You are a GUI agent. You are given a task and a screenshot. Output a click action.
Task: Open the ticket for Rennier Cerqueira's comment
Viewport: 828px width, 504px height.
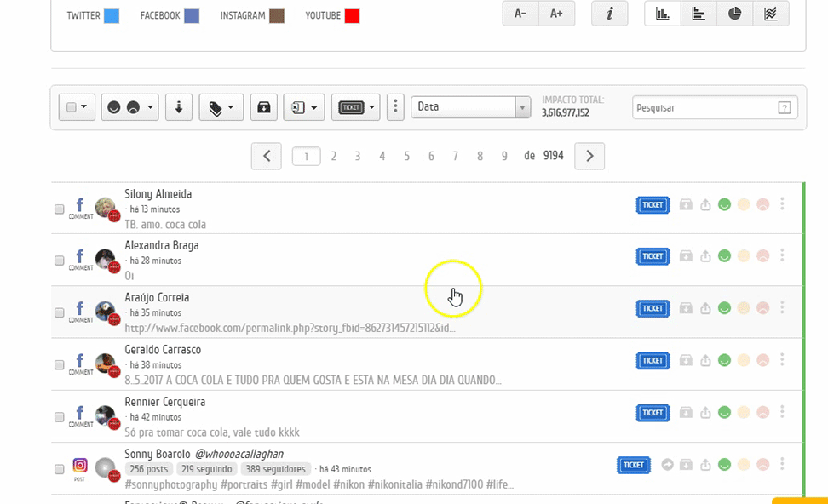[x=653, y=412]
